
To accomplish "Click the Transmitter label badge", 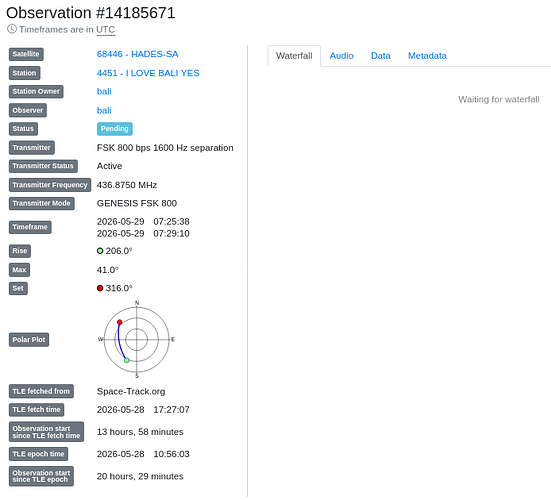I will tap(32, 148).
